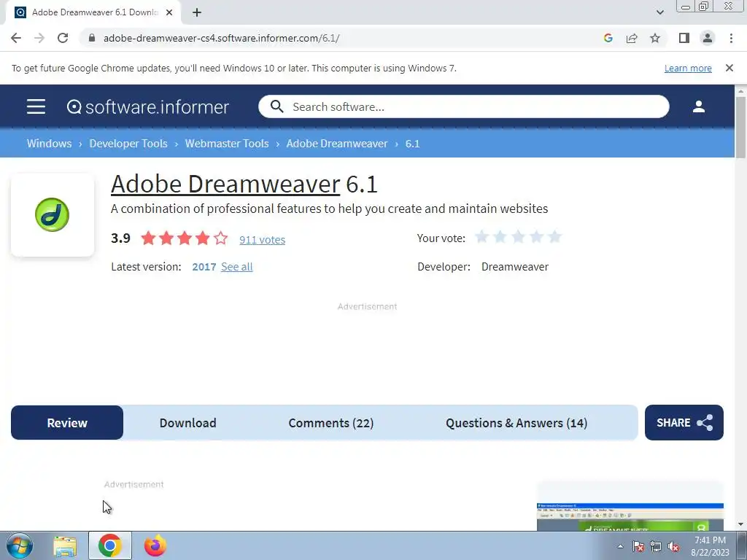Click the Google icon in address bar
The width and height of the screenshot is (747, 560).
pyautogui.click(x=608, y=38)
